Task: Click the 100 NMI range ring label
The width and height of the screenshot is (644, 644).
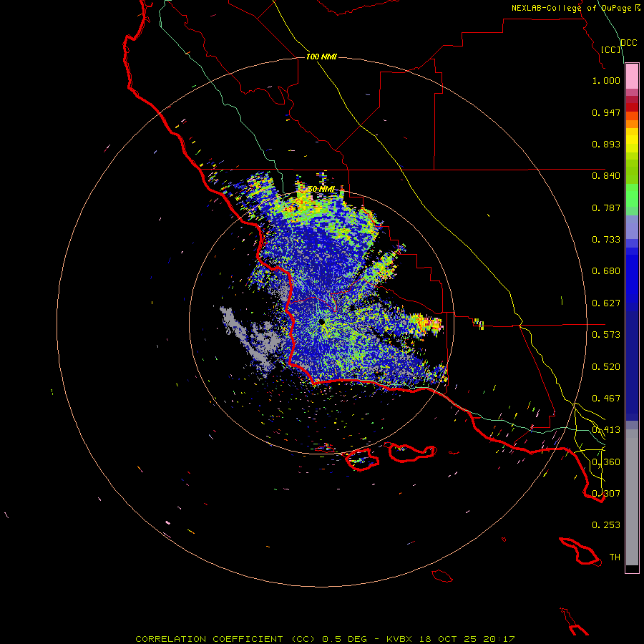Action: pyautogui.click(x=321, y=57)
